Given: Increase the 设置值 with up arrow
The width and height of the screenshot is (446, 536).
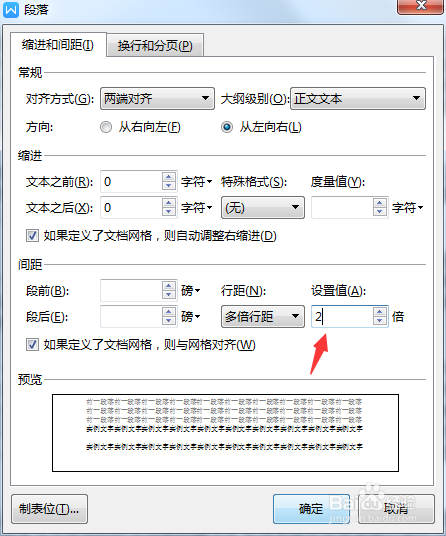Looking at the screenshot, I should tap(380, 312).
